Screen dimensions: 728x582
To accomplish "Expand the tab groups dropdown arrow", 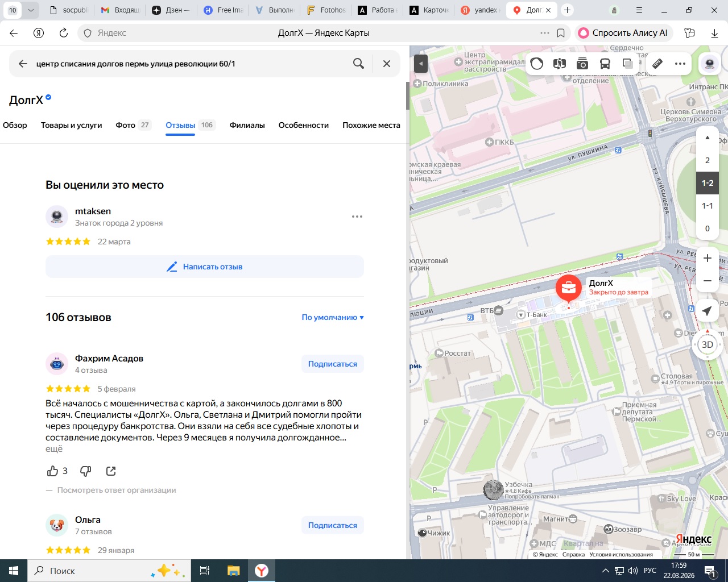I will coord(31,10).
